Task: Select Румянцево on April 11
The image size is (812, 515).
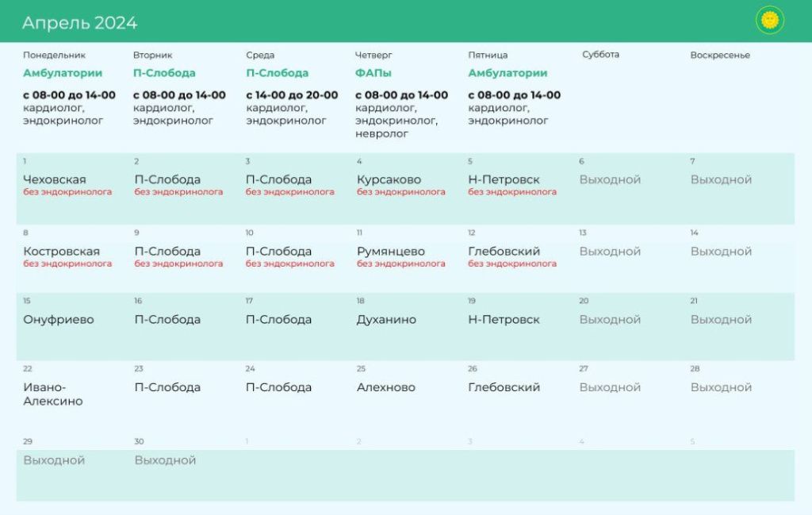Action: pyautogui.click(x=390, y=252)
